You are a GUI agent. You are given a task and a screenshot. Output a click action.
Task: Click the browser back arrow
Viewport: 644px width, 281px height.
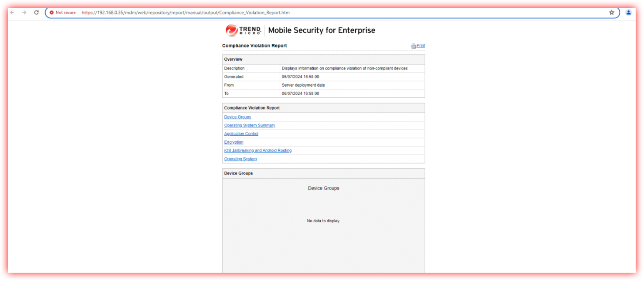coord(12,12)
